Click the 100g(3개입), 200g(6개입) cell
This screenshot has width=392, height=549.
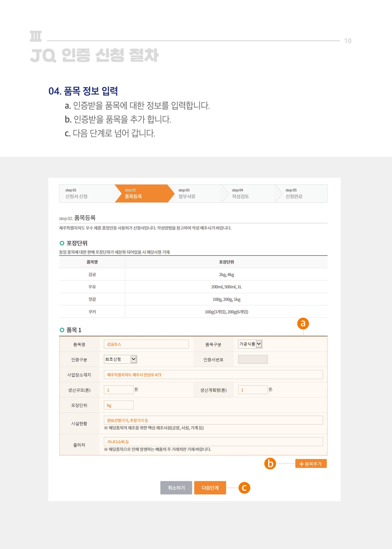point(226,312)
